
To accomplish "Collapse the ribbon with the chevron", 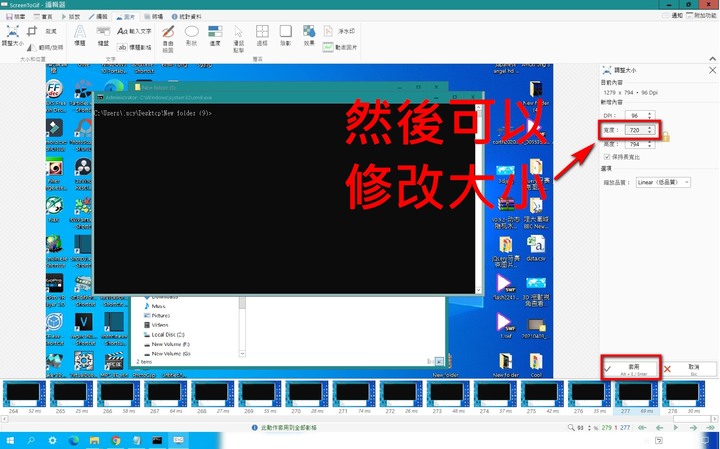I will pos(712,59).
